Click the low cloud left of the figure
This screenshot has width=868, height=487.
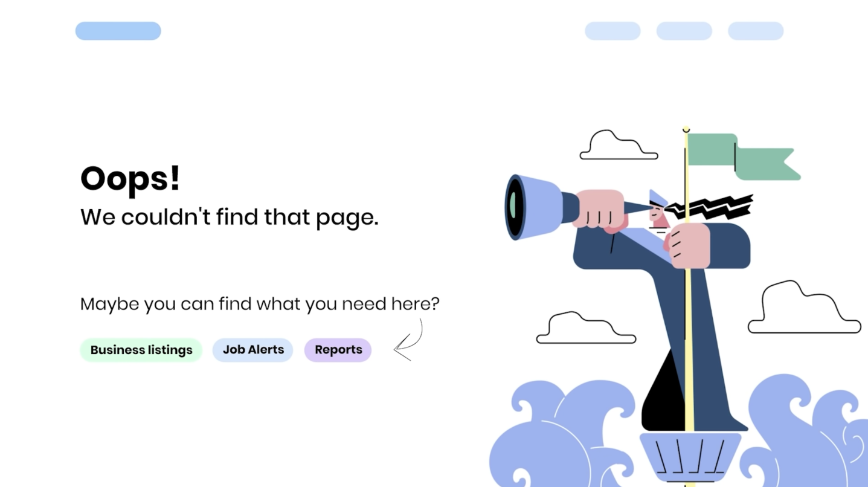[586, 328]
